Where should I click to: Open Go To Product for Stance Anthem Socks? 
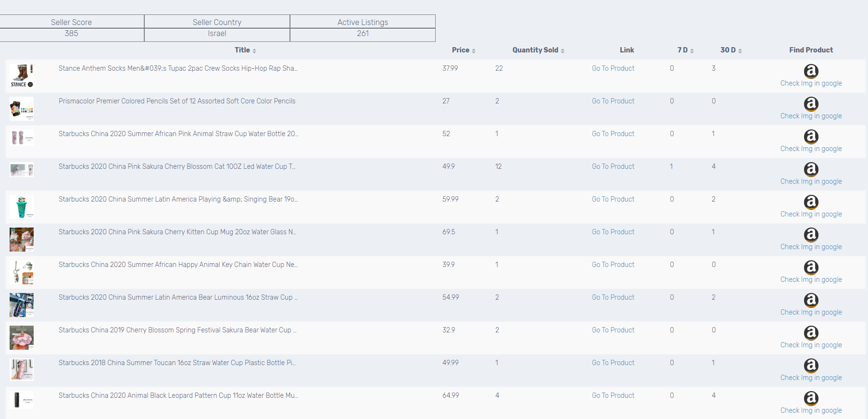(x=613, y=68)
